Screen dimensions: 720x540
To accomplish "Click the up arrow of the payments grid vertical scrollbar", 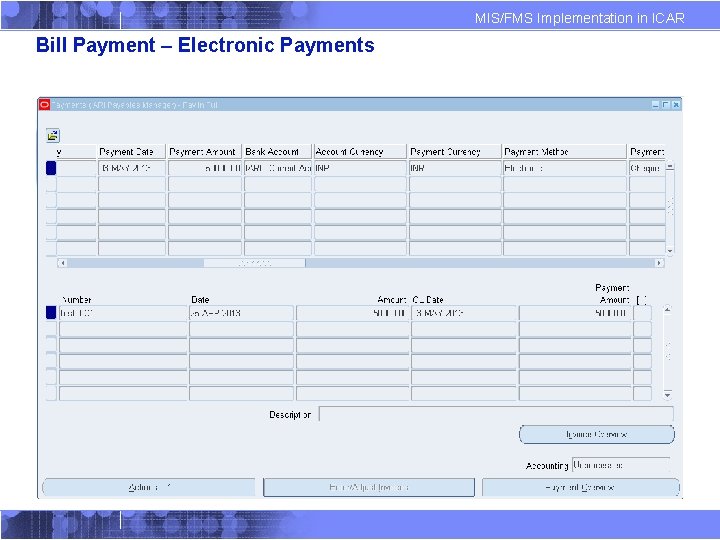I will [670, 167].
